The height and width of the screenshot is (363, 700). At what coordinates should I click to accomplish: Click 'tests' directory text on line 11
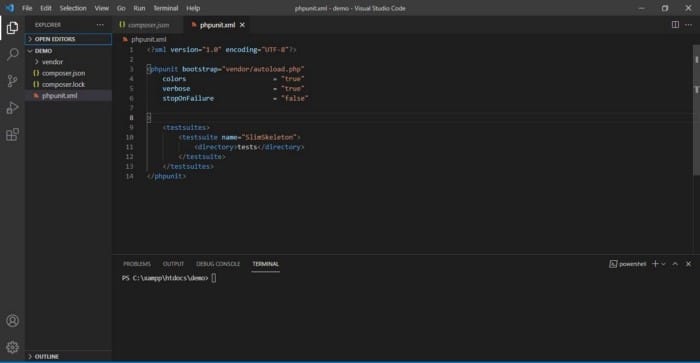[x=247, y=147]
